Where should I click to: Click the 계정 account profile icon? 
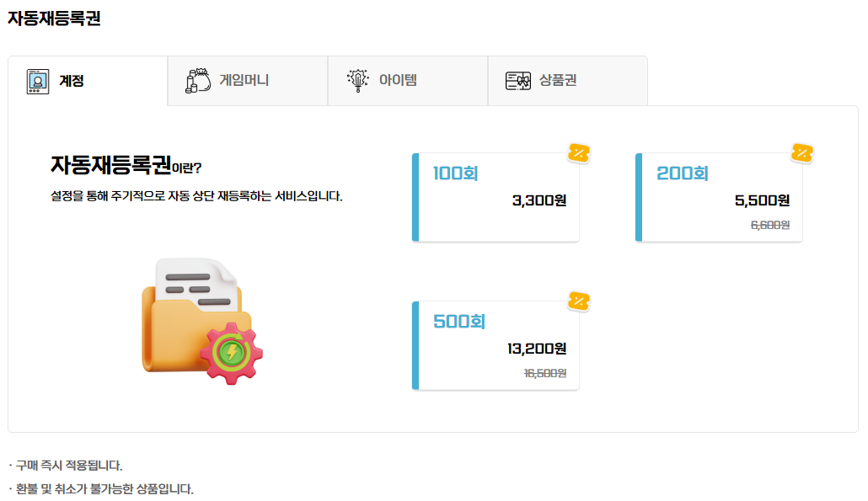pyautogui.click(x=38, y=82)
